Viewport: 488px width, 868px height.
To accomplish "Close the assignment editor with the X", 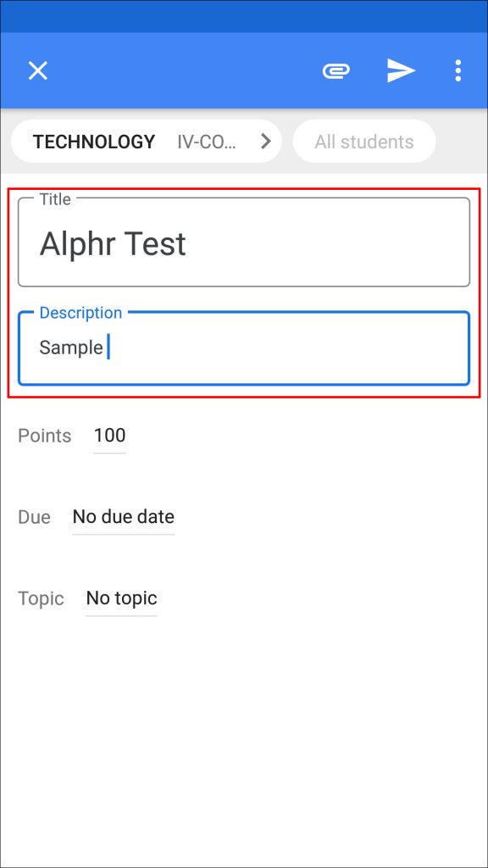I will pyautogui.click(x=37, y=70).
